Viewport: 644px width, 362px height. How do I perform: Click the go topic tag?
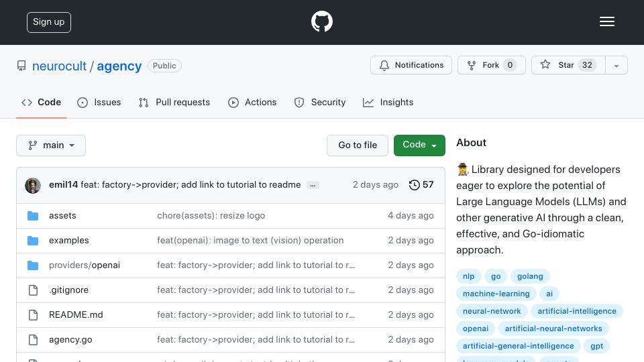(496, 276)
